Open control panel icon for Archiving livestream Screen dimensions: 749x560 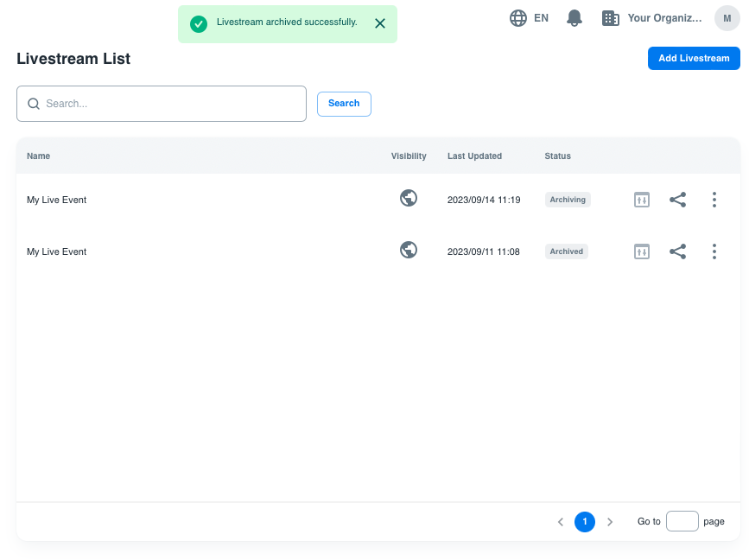click(x=641, y=200)
